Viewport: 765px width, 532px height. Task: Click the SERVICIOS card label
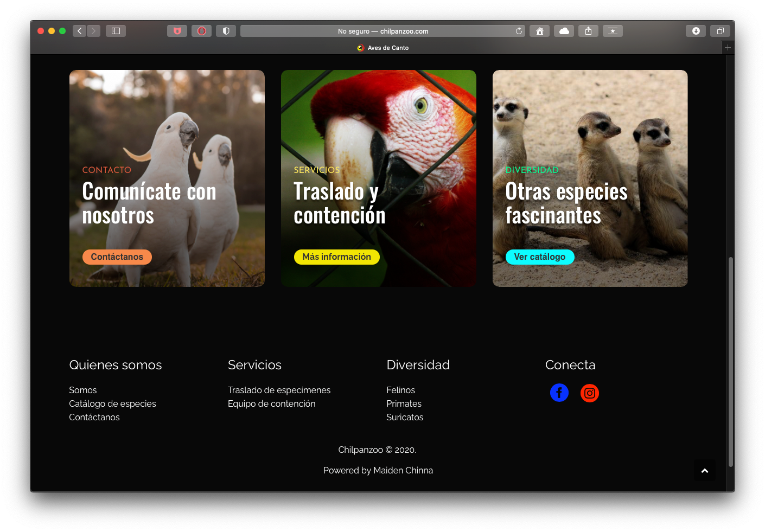(x=317, y=170)
